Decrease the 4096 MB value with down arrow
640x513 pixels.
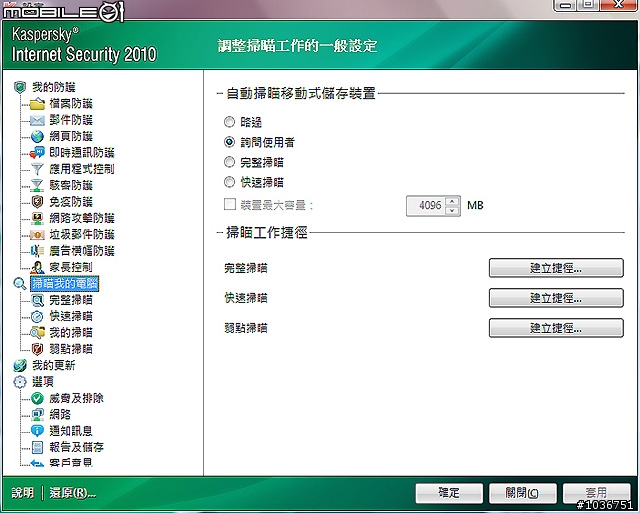pos(452,211)
